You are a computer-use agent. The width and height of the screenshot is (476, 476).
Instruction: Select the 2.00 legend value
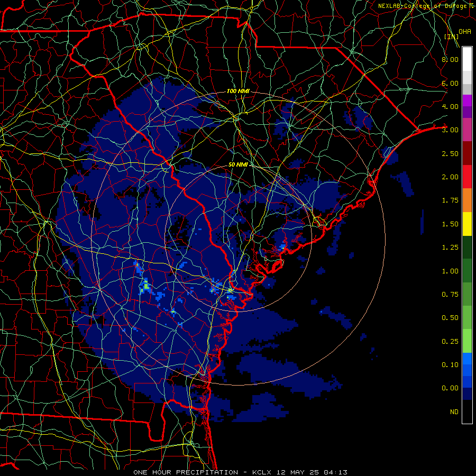pyautogui.click(x=450, y=177)
